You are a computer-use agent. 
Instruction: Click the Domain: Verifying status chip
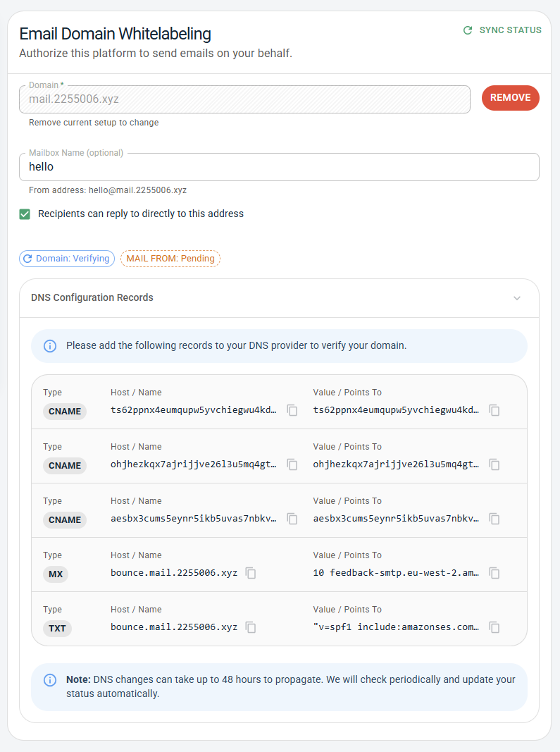coord(66,259)
